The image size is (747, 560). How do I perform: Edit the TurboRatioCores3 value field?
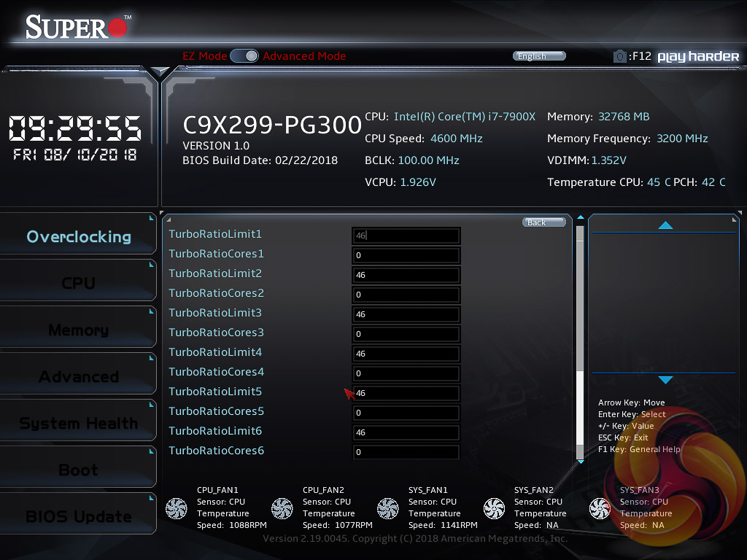coord(406,334)
